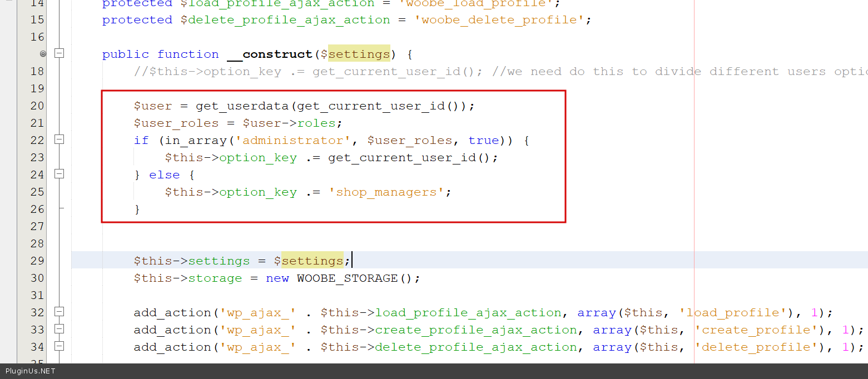Click WOOBE_STORAGE class name
The width and height of the screenshot is (868, 379).
point(348,278)
